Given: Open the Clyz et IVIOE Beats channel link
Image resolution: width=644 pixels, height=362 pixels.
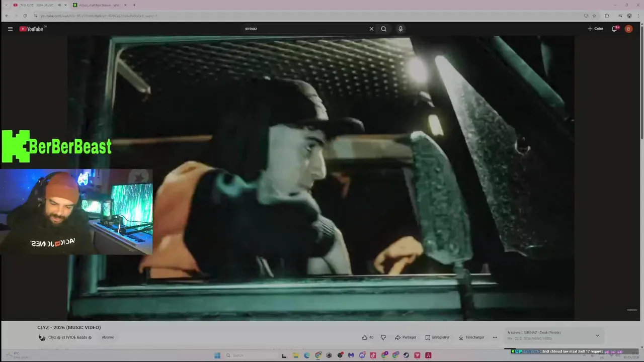Looking at the screenshot, I should [x=69, y=337].
